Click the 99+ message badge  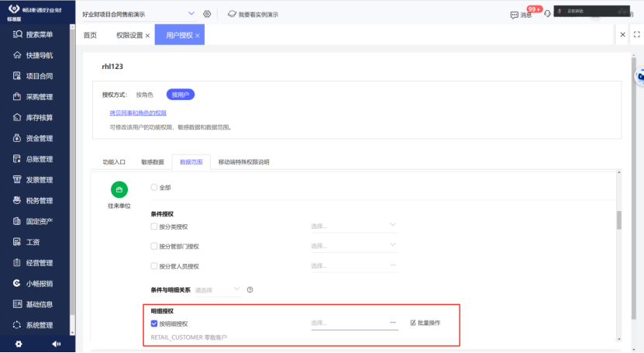[534, 9]
